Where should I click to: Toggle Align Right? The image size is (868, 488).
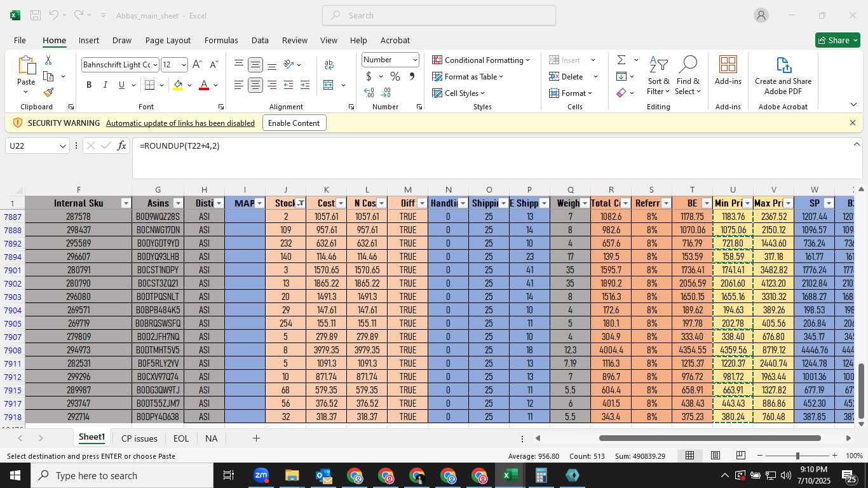coord(272,85)
